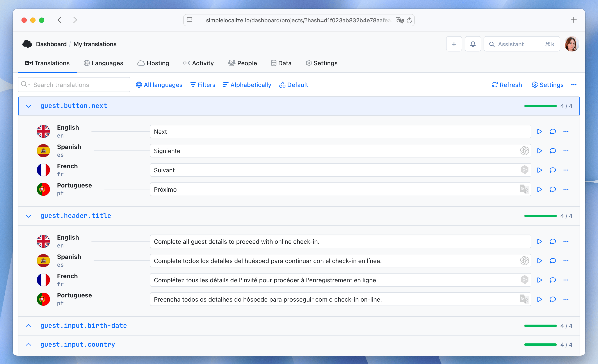Click more options for English 'Next' row
This screenshot has width=598, height=364.
566,131
